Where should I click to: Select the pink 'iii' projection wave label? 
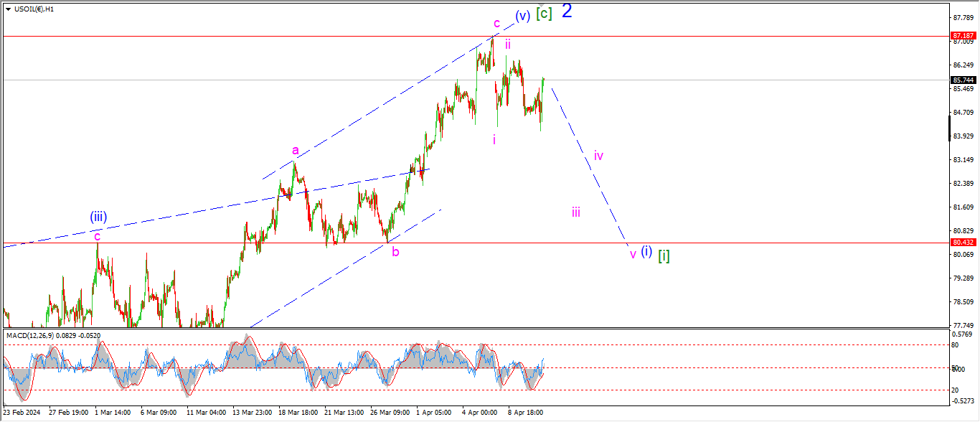point(576,212)
